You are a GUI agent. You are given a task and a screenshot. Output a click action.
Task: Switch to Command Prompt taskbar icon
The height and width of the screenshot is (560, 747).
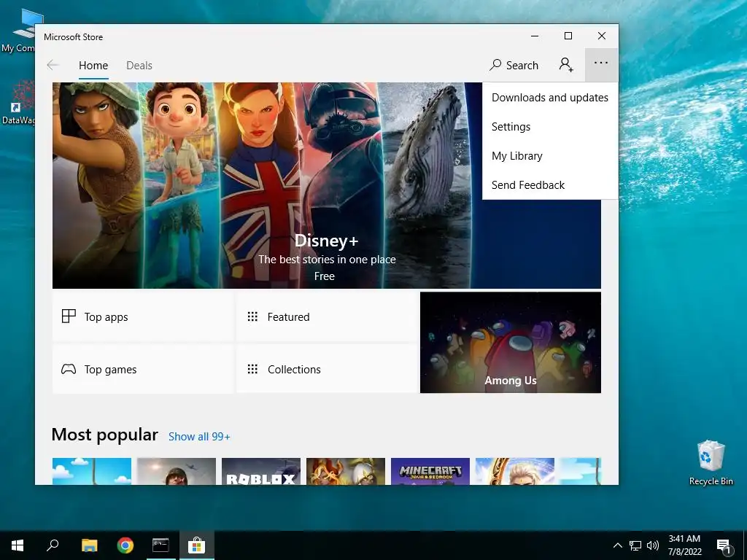(x=160, y=545)
